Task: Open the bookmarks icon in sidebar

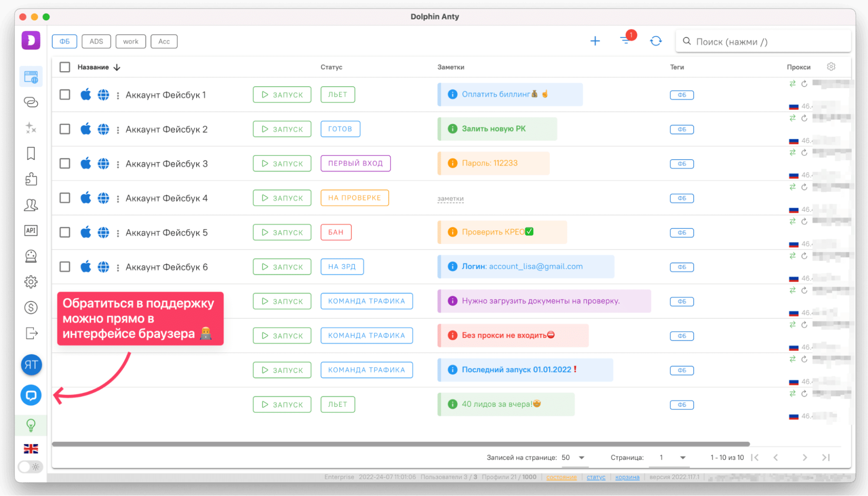Action: (31, 153)
